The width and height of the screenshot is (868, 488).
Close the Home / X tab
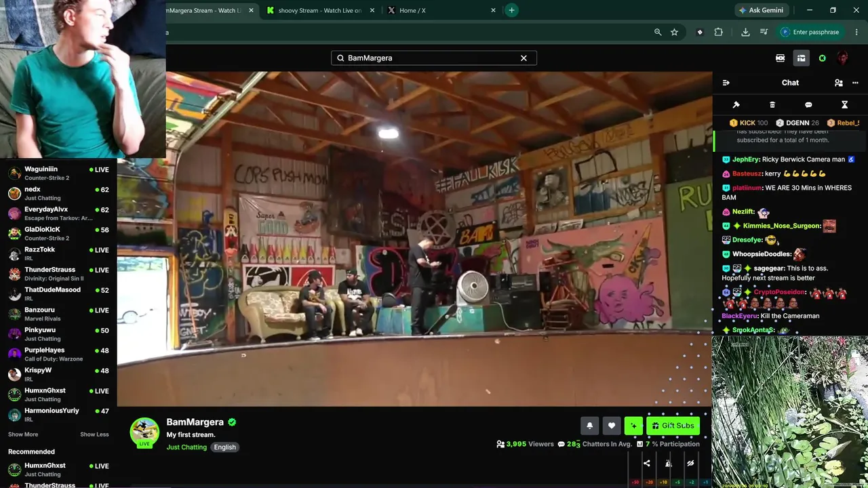coord(493,10)
